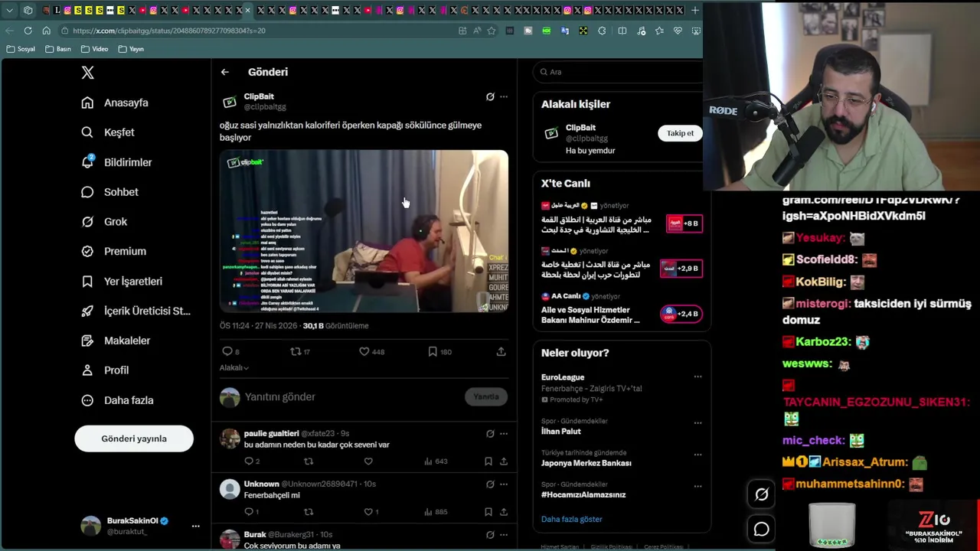Bookmark Unknown's Fenerbahçeli mi reply
980x551 pixels.
point(488,512)
